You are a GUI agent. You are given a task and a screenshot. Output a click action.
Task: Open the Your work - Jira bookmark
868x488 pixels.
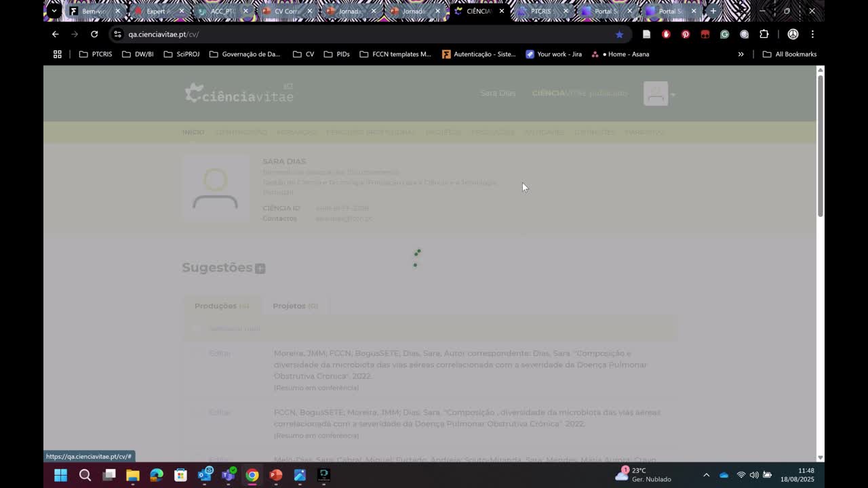click(x=553, y=54)
